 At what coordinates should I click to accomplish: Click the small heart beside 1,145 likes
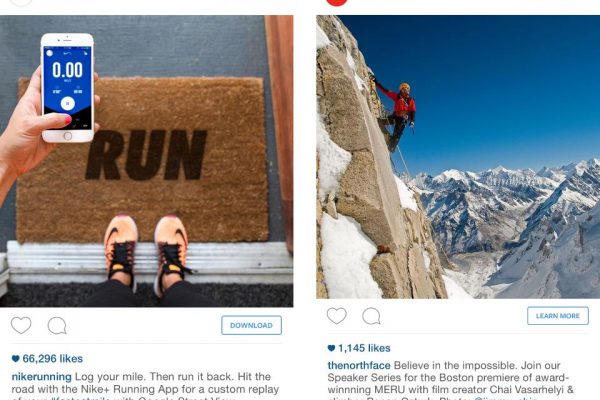pyautogui.click(x=331, y=348)
